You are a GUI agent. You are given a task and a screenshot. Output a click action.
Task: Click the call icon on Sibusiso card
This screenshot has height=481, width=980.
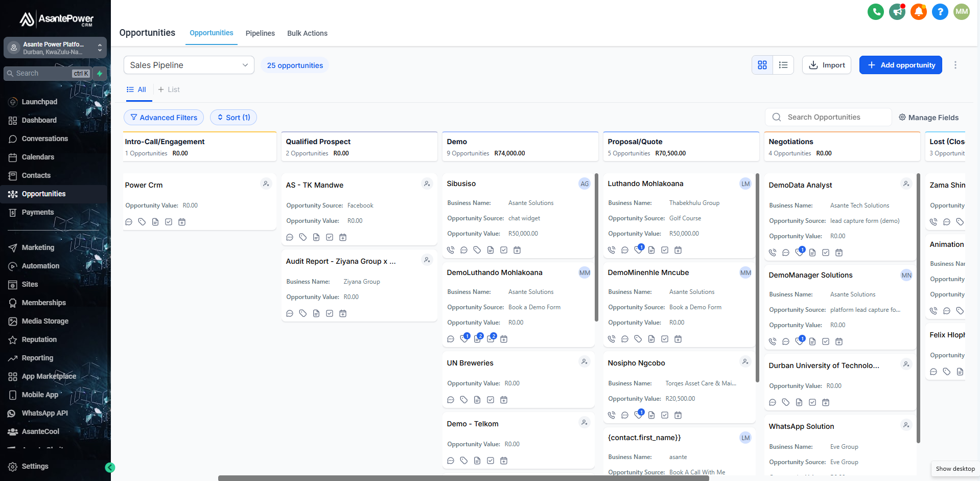451,250
